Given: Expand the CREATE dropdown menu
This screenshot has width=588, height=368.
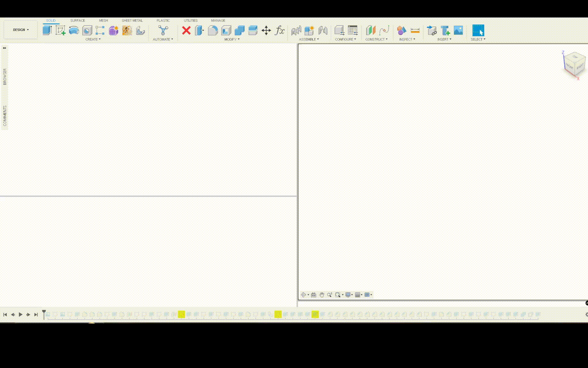Looking at the screenshot, I should 93,39.
